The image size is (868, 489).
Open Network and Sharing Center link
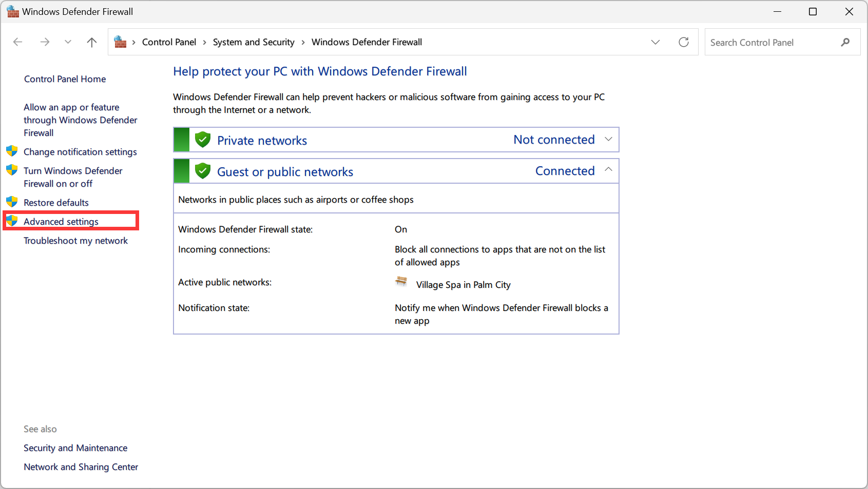(81, 467)
